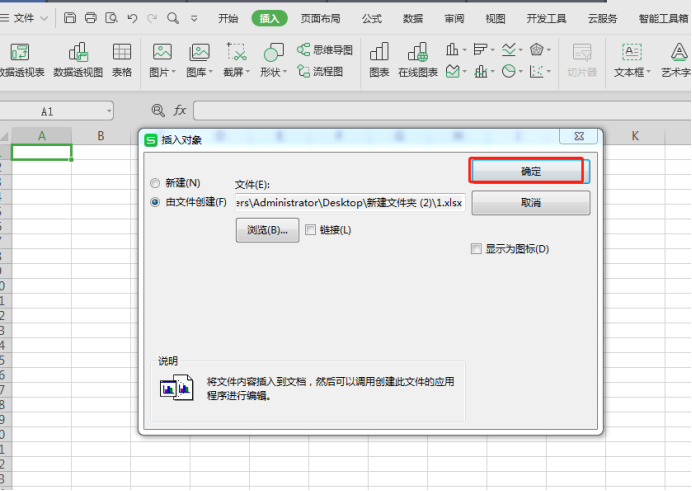Expand the combo chart type dropdown

click(x=493, y=71)
